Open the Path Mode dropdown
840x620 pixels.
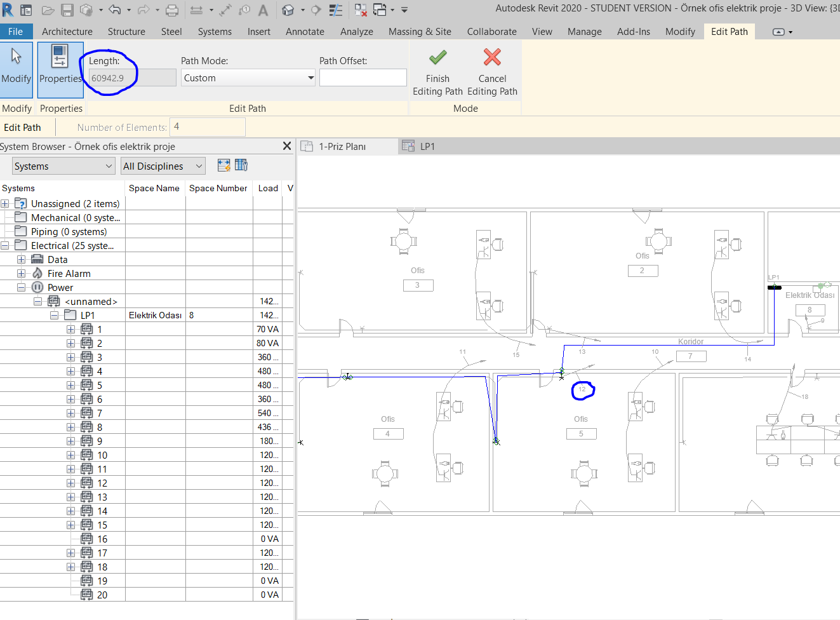tap(248, 77)
